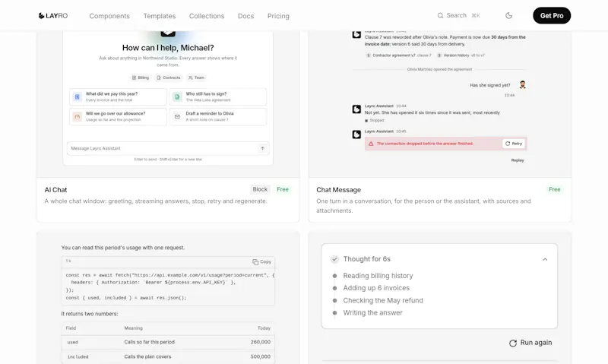Choose the 'What did we pay this year?' suggestion

(x=118, y=97)
